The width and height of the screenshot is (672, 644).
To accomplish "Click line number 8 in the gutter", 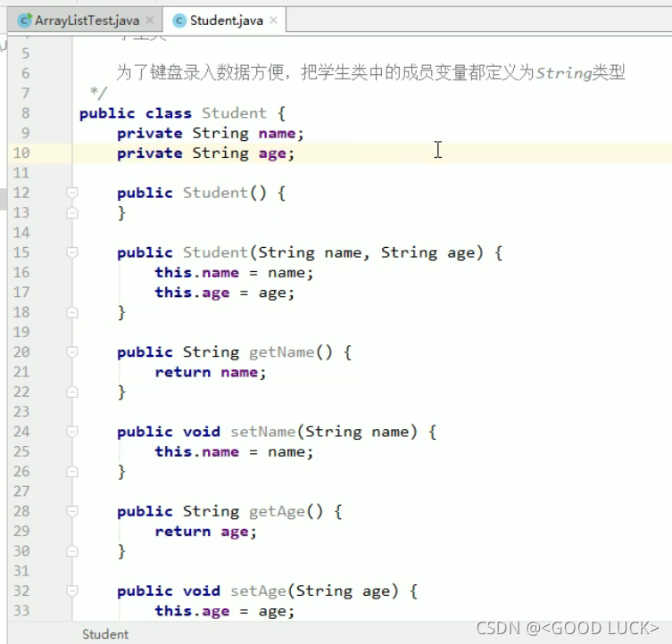I will 25,112.
